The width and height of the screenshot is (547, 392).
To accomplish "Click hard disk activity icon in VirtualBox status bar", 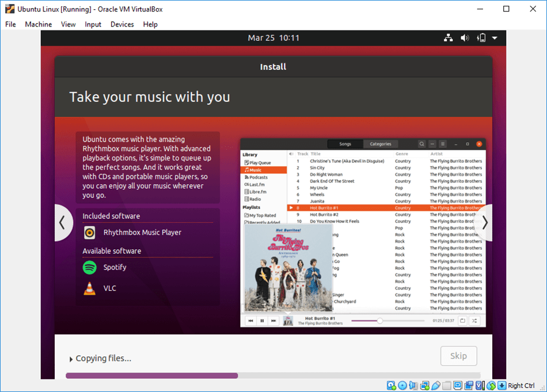I will pyautogui.click(x=392, y=385).
